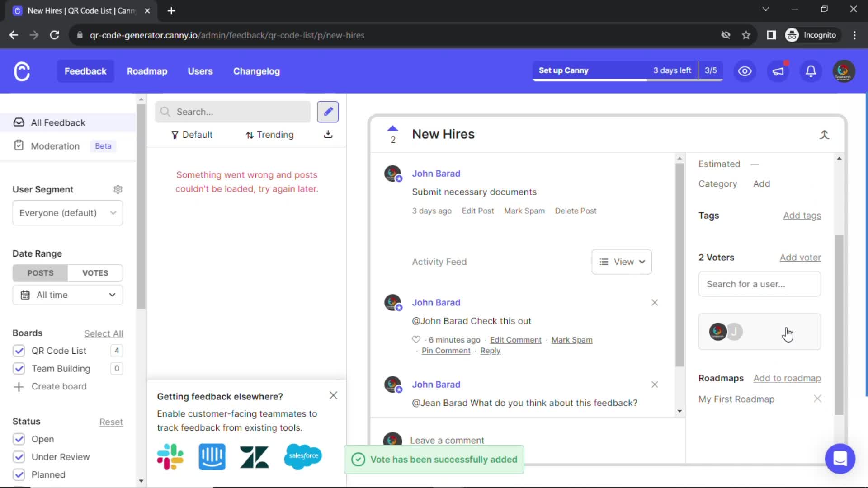Switch date range to VOTES

(x=95, y=273)
